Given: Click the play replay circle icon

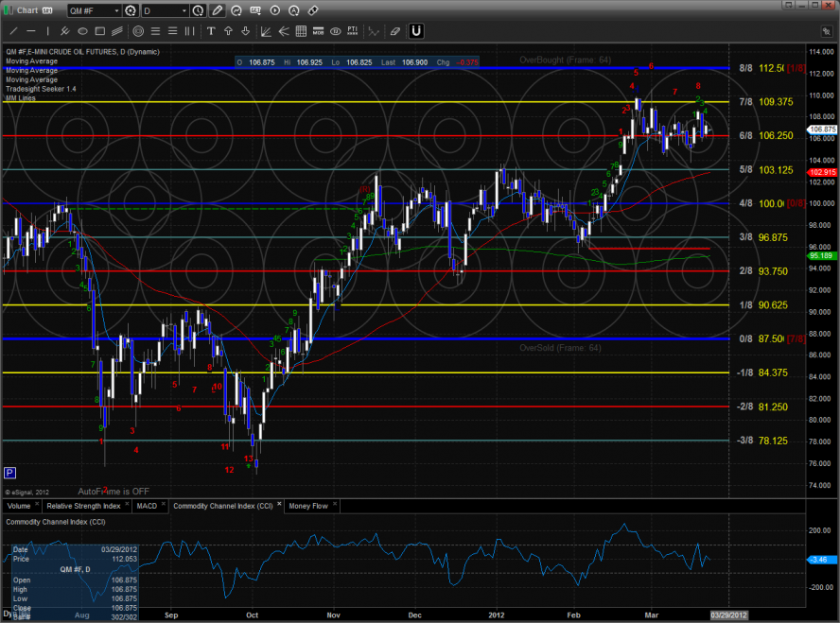Looking at the screenshot, I should coord(274,11).
